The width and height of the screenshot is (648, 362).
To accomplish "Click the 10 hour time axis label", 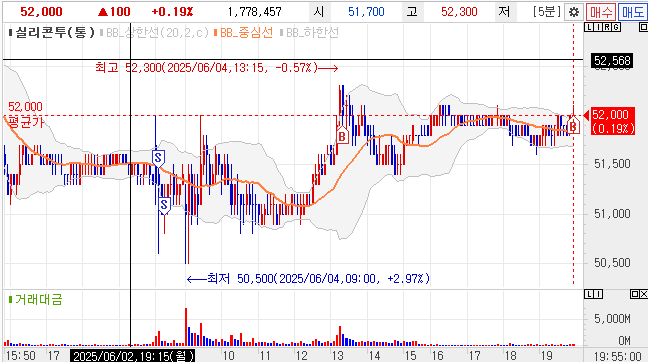I will pos(229,356).
